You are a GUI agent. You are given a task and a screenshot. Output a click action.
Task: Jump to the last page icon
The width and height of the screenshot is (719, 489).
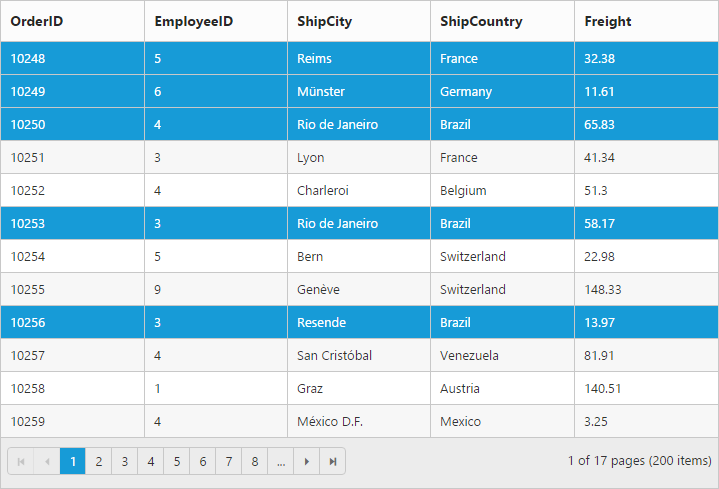[333, 461]
